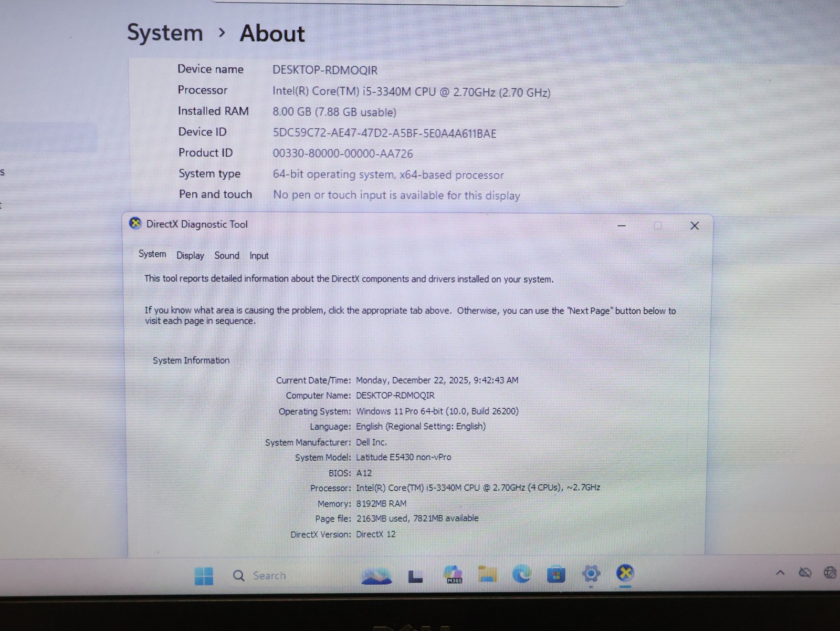The image size is (840, 631).
Task: Open the network globe tray icon
Action: tap(831, 572)
